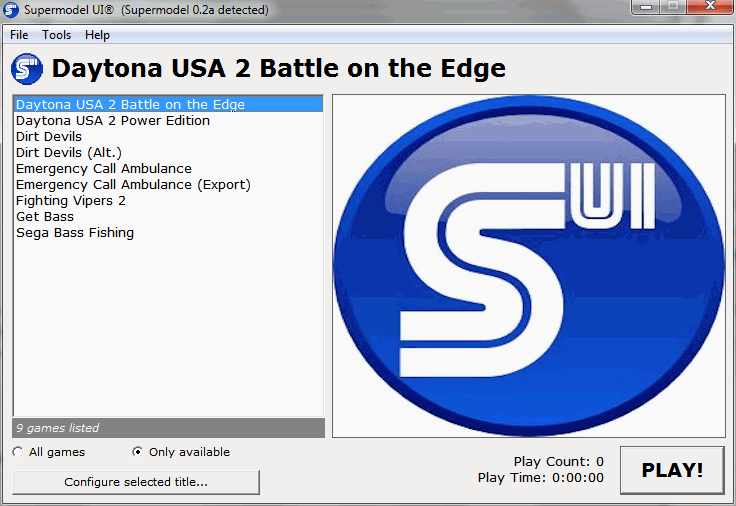Select Sega Bass Fishing
The height and width of the screenshot is (506, 736).
click(x=169, y=232)
